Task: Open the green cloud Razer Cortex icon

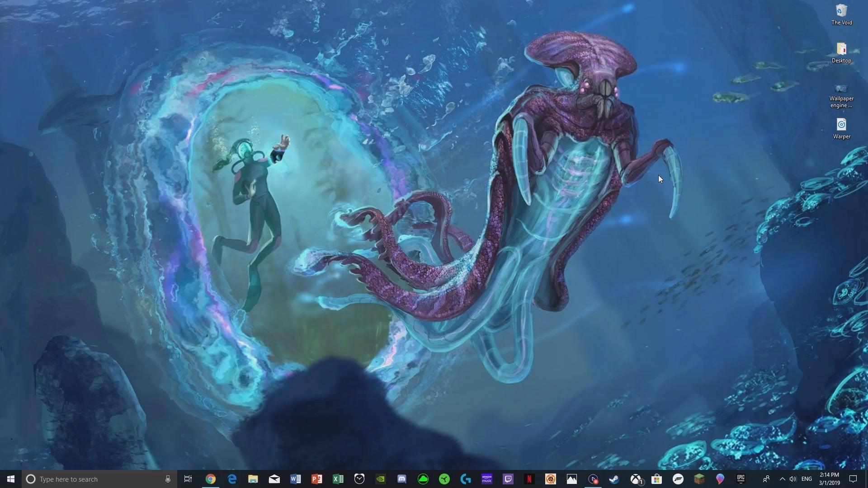Action: coord(423,479)
